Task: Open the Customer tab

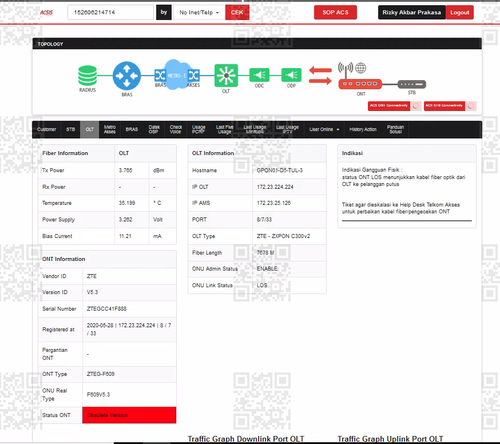Action: pyautogui.click(x=47, y=129)
